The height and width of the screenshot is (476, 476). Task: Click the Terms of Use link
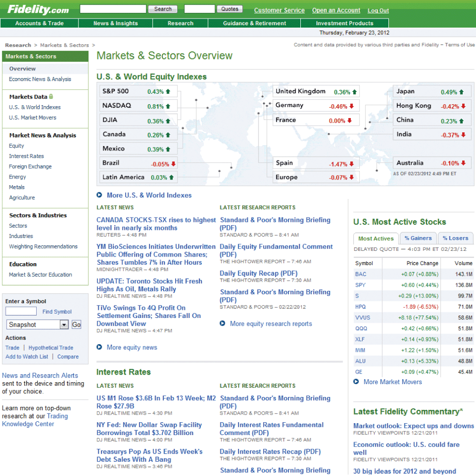click(460, 45)
